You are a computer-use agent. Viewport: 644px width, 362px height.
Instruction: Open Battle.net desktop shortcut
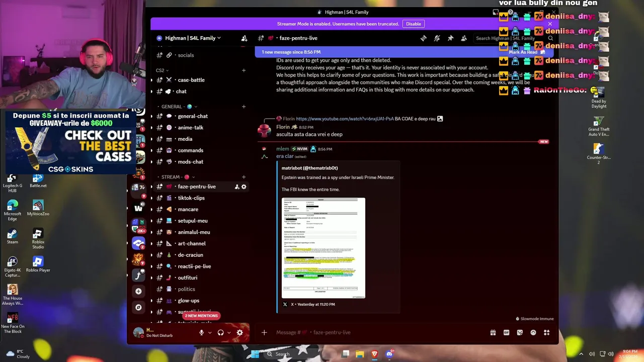tap(38, 180)
